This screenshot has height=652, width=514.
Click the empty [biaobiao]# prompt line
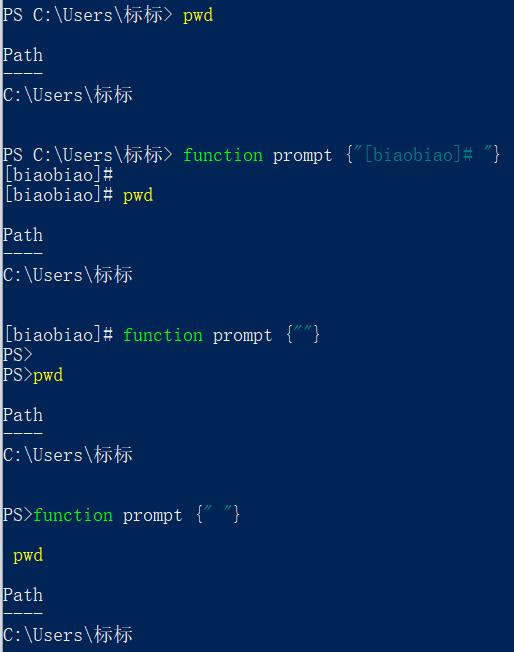(58, 175)
